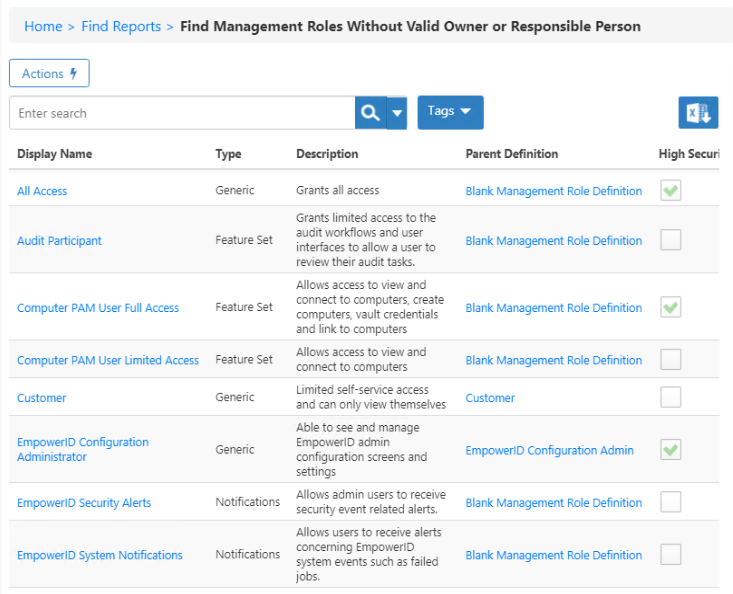The width and height of the screenshot is (733, 594).
Task: Expand the Tags dropdown
Action: tap(450, 112)
